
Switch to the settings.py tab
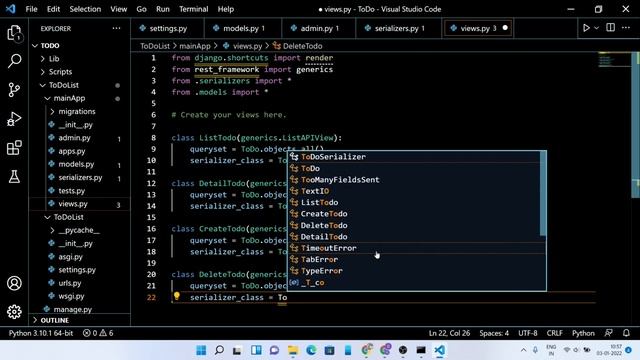167,28
